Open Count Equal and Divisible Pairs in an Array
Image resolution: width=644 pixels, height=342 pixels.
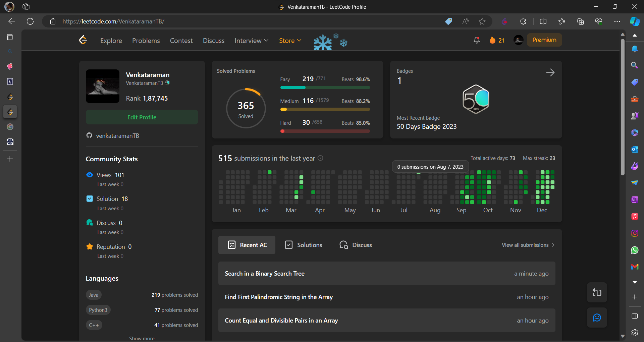coord(387,321)
